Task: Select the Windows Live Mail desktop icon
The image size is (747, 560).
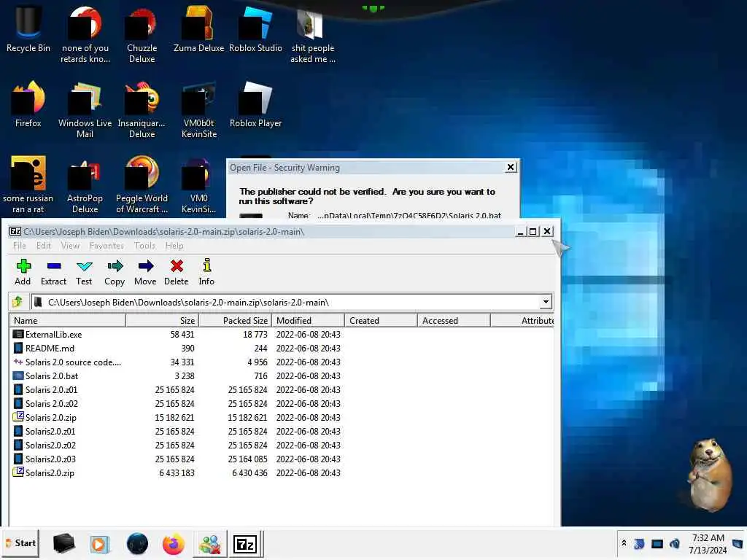Action: click(85, 109)
